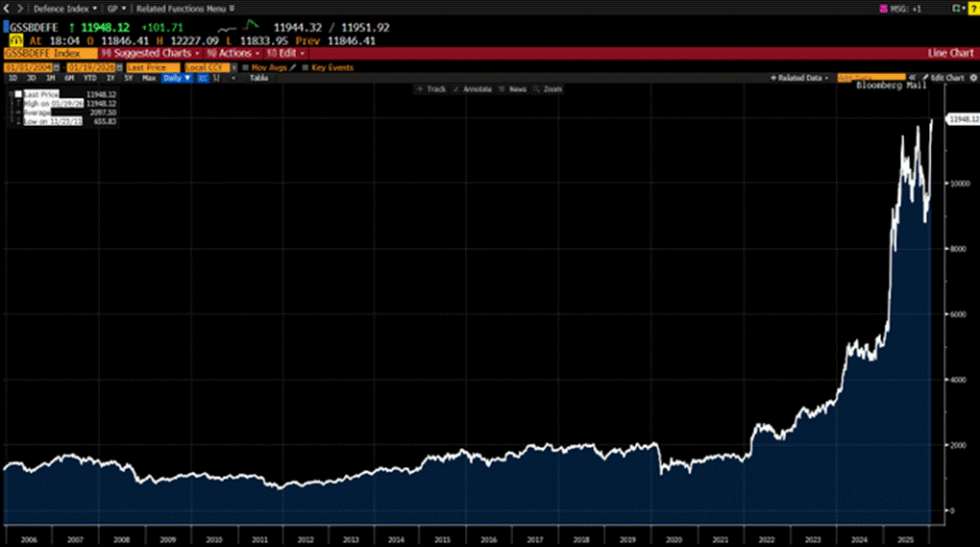
Task: Click the GSSBDEFE Index security field
Action: pos(48,54)
